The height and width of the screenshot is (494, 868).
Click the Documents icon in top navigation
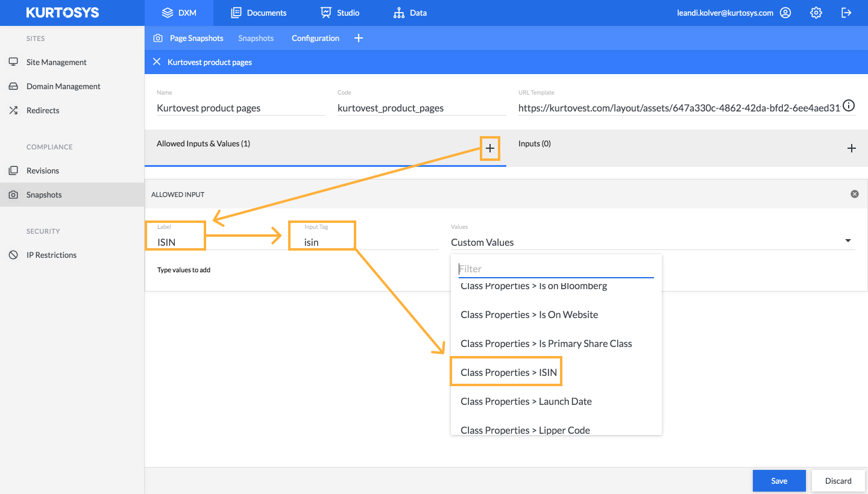pos(236,13)
